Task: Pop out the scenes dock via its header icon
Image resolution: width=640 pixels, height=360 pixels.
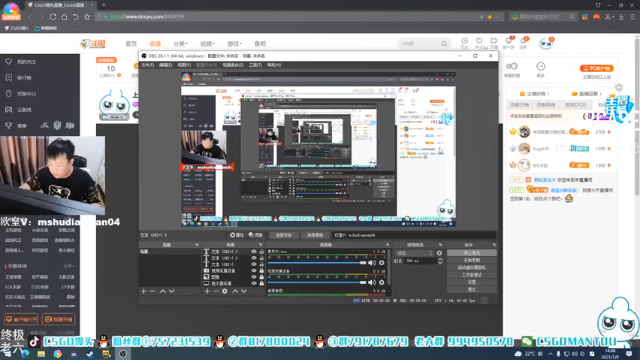Action: coord(197,245)
